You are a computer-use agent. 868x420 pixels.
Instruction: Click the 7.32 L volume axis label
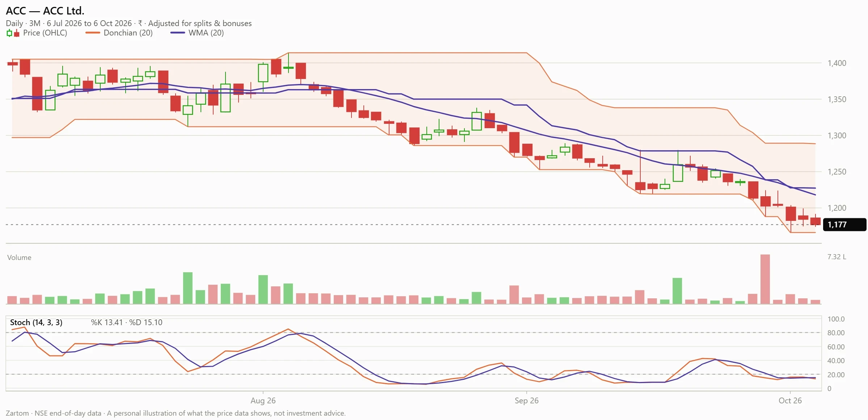pos(837,257)
